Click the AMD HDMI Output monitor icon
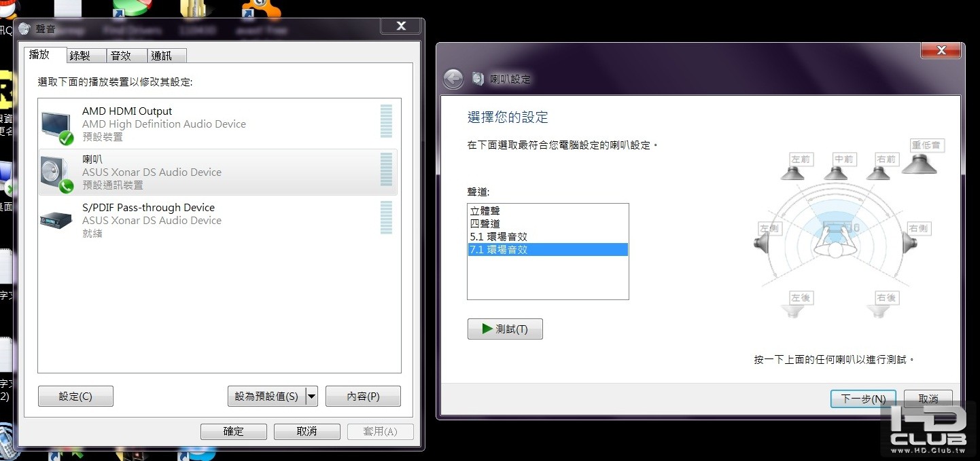Screen dimensions: 980x461 (x=57, y=128)
